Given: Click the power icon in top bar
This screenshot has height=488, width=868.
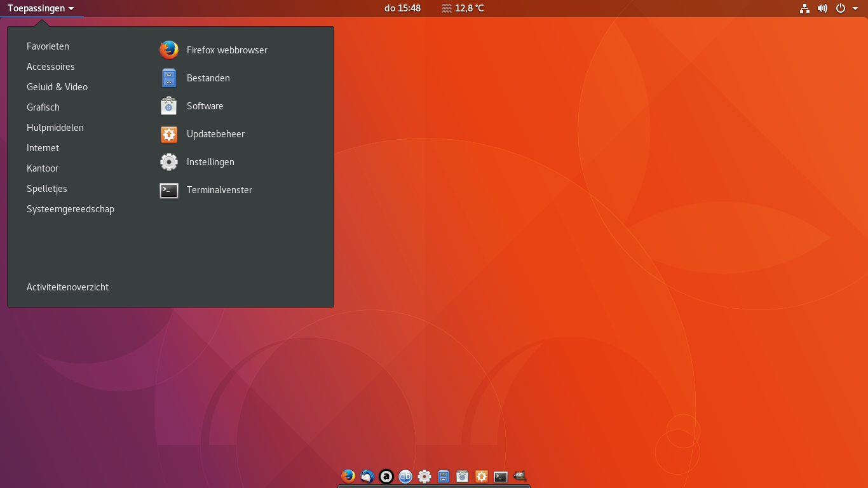Looking at the screenshot, I should click(841, 8).
